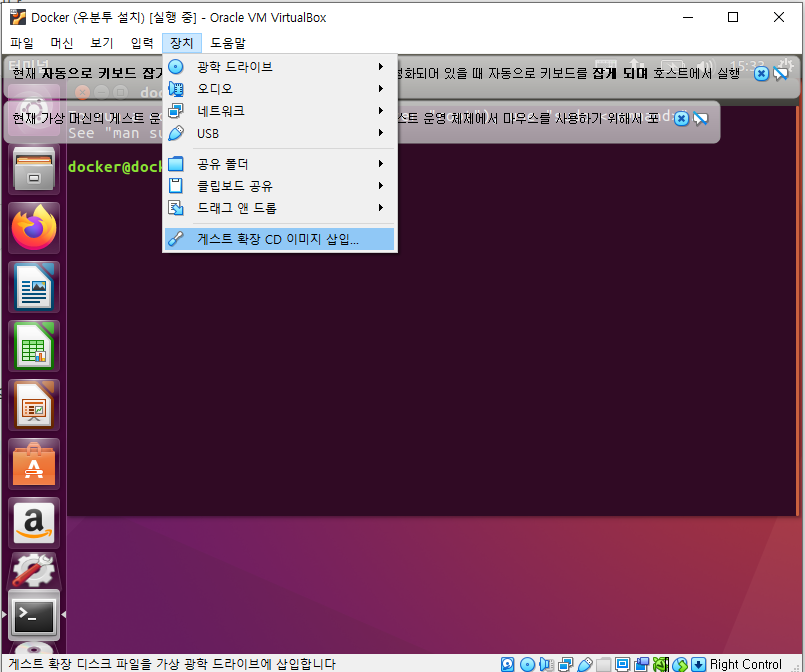The height and width of the screenshot is (672, 805).
Task: Open the 도움말 menu
Action: click(x=228, y=43)
